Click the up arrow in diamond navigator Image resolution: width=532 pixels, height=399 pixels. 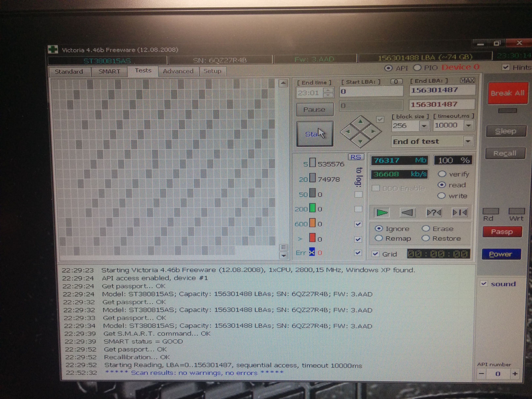(360, 122)
